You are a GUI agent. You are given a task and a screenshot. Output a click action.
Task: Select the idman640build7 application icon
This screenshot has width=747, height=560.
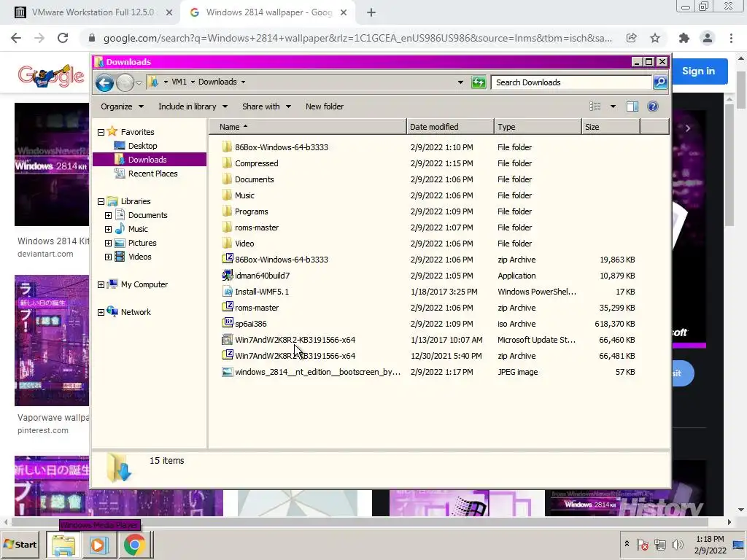point(228,275)
